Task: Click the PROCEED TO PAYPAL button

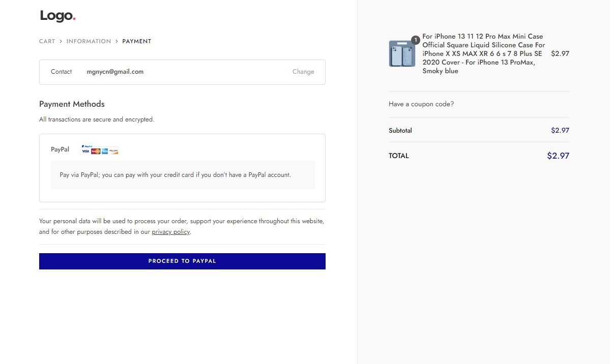Action: pyautogui.click(x=182, y=261)
